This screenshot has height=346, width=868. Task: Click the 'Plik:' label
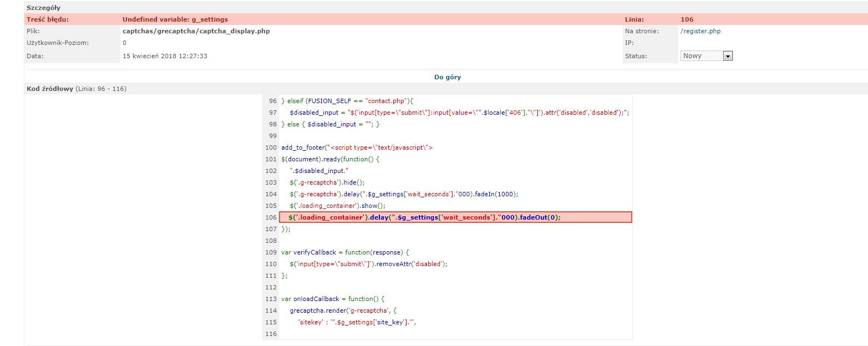tap(33, 31)
